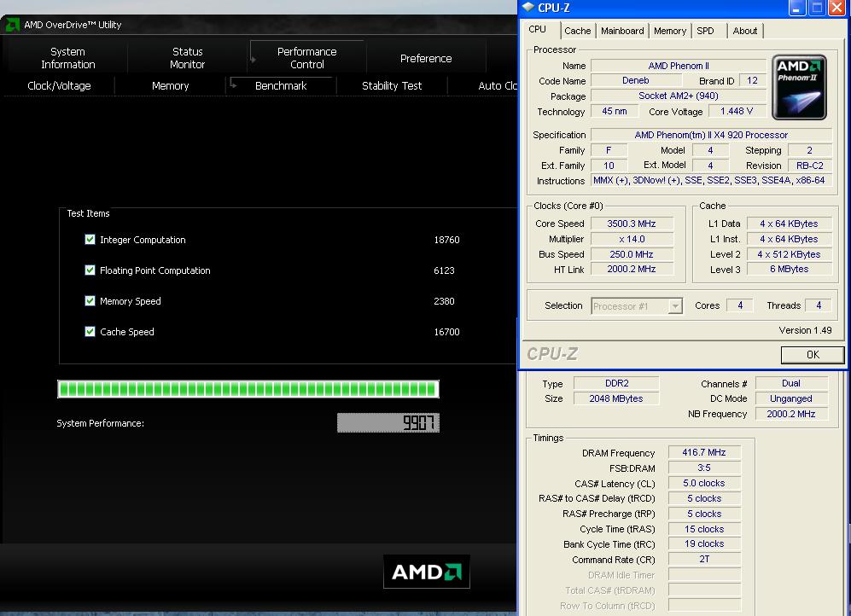Select the Performance Control menu

(306, 58)
